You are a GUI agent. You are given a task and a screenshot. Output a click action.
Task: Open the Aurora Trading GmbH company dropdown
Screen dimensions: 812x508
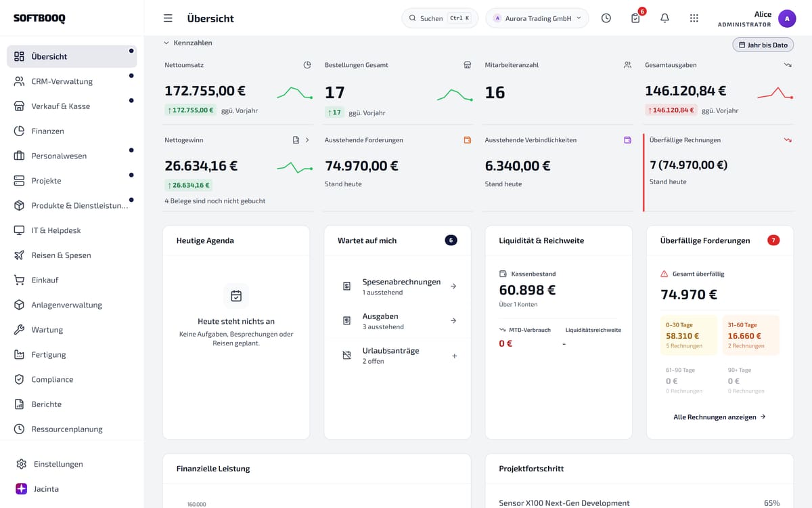(x=537, y=18)
